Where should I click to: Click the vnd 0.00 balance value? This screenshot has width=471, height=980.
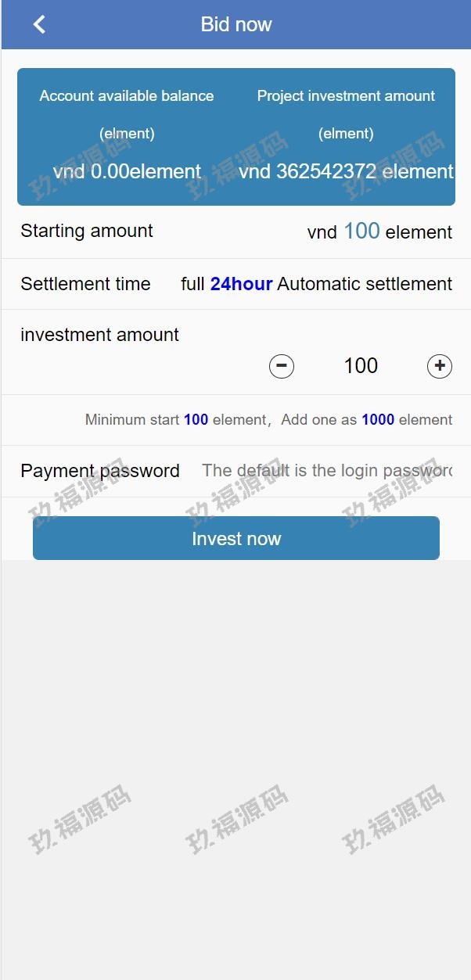(x=127, y=171)
